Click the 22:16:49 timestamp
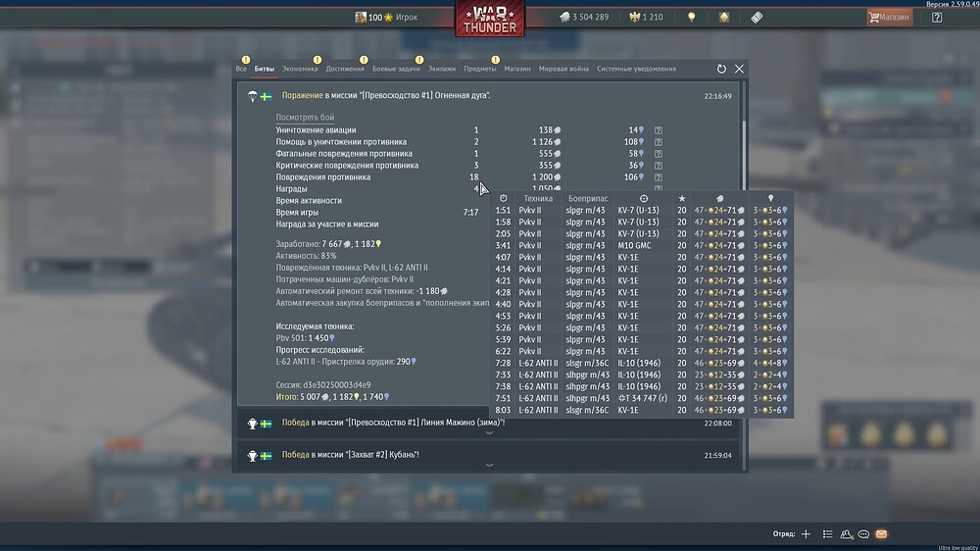The image size is (980, 551). (717, 96)
